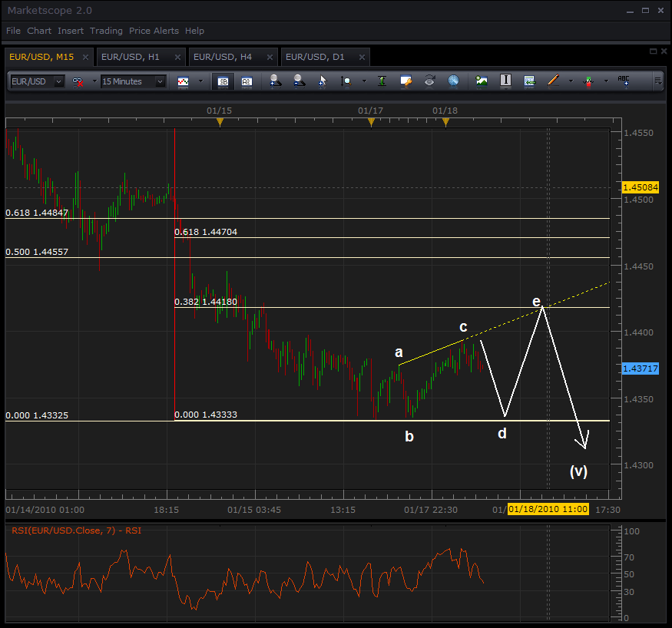Click the add picture icon
This screenshot has height=628, width=672.
click(482, 81)
